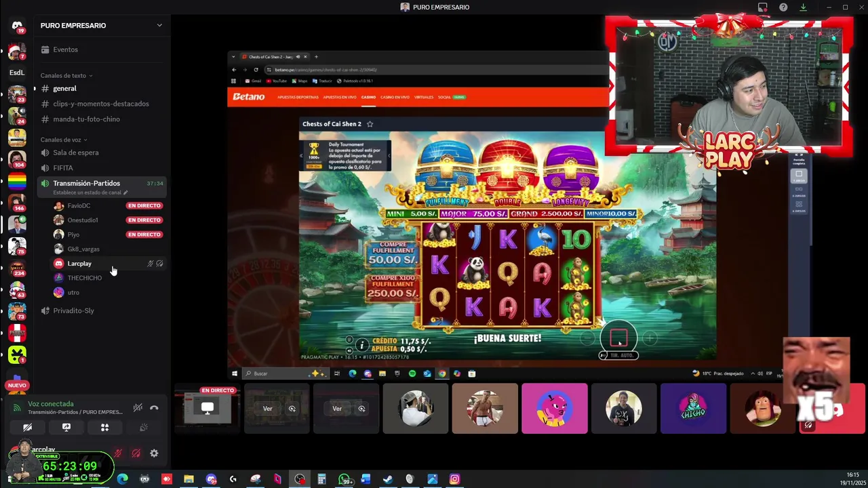Open APUESTAS DEPORTIVAS tab on Betano
Screen dimensions: 868x488
click(x=298, y=97)
